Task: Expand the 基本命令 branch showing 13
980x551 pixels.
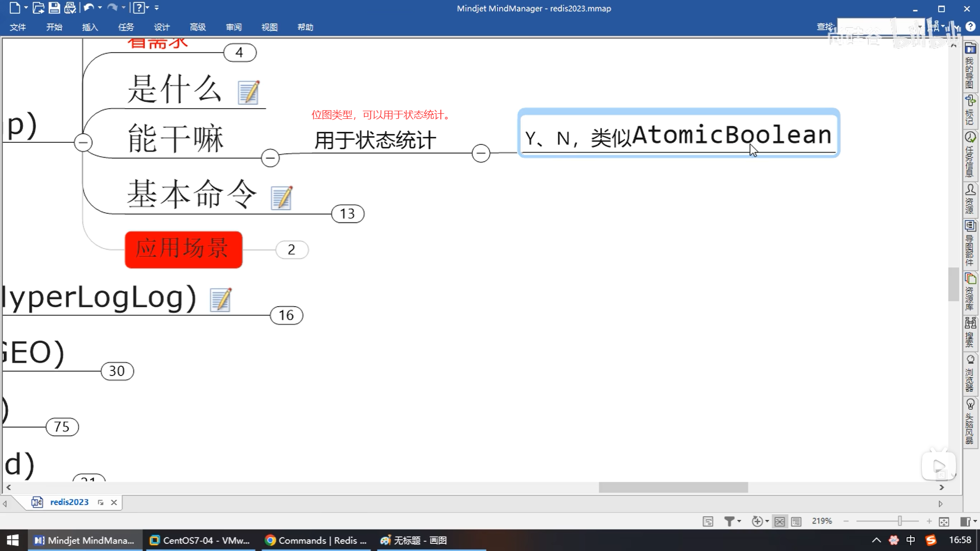Action: click(x=348, y=214)
